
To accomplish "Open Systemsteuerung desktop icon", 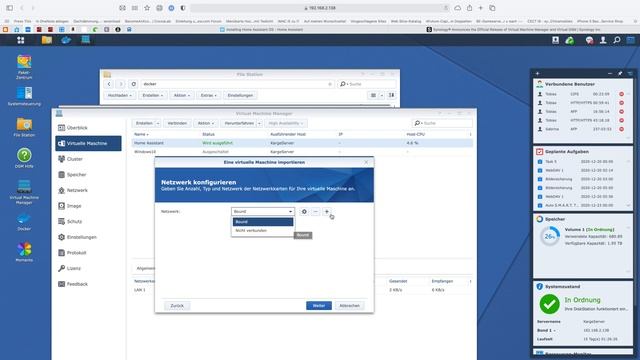I will 24,96.
